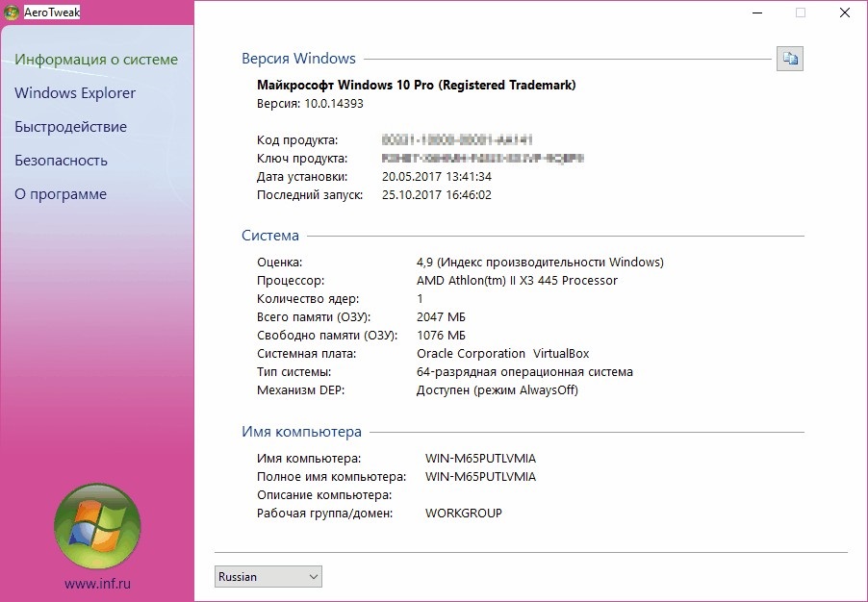868x602 pixels.
Task: Click the Оценка: label
Action: (280, 263)
